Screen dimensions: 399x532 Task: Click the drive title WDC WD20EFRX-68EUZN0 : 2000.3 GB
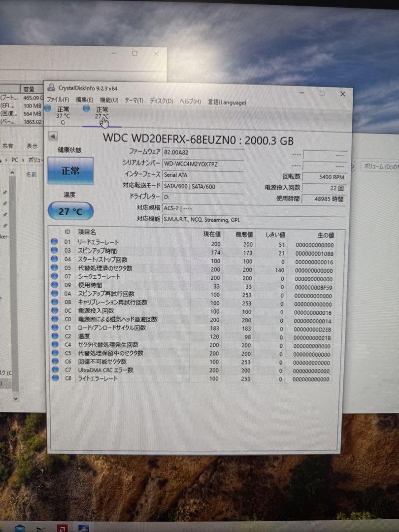coord(198,139)
